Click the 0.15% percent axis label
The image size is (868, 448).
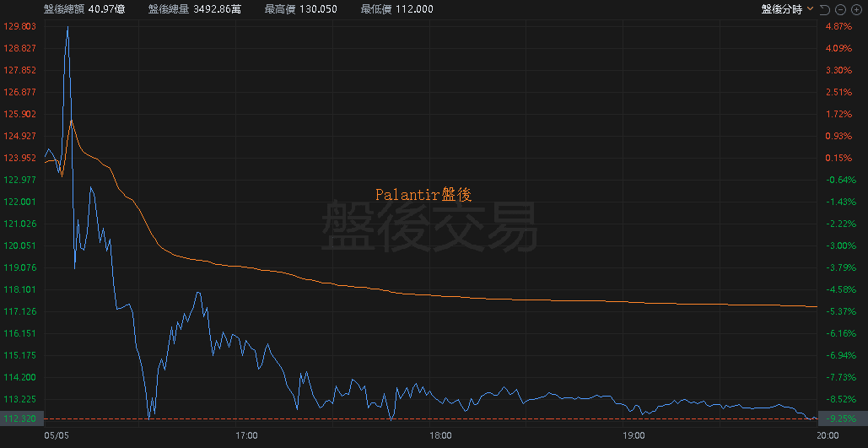pos(837,159)
